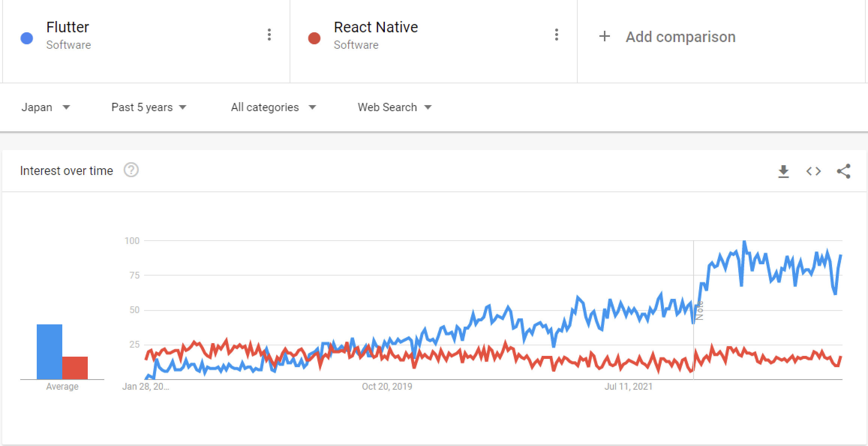Click the red React Native average bar
The image size is (868, 446).
click(x=75, y=368)
